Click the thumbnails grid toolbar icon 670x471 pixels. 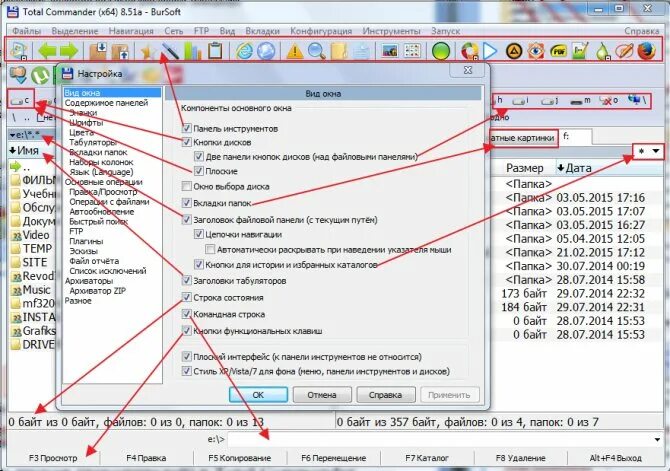[x=412, y=51]
